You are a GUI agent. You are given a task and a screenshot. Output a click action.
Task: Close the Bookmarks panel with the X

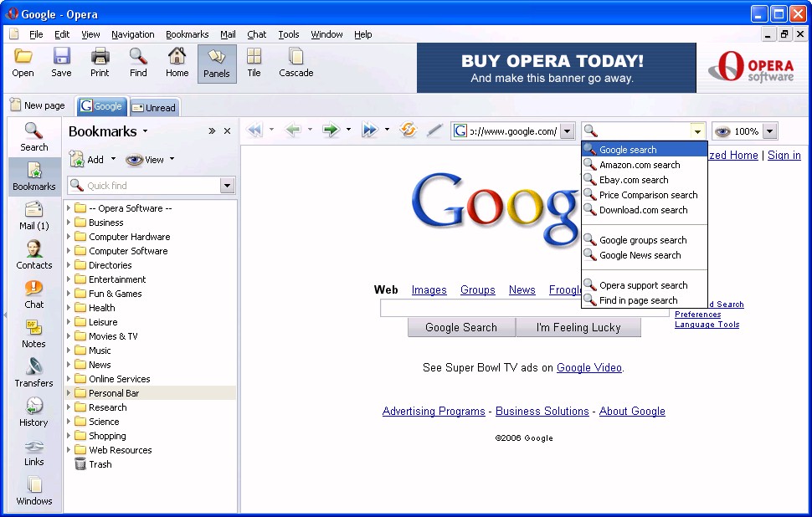[x=227, y=131]
